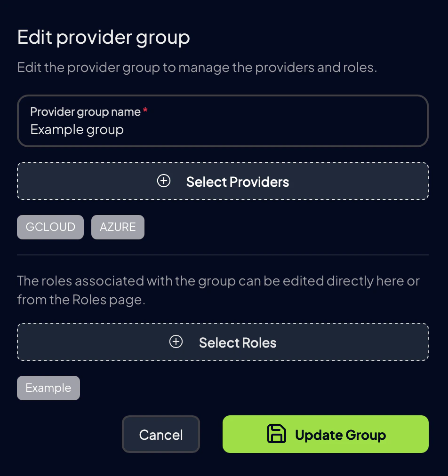448x476 pixels.
Task: Select the GCLOUD provider chip
Action: pyautogui.click(x=50, y=227)
